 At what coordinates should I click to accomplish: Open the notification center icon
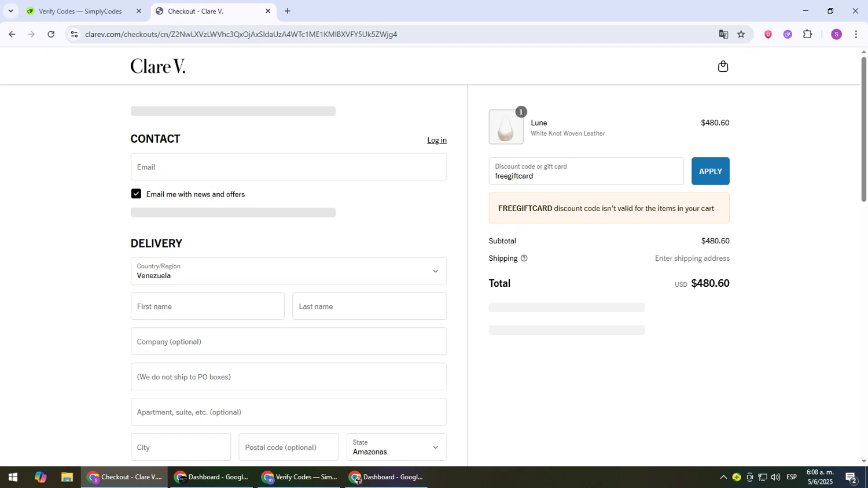(851, 478)
